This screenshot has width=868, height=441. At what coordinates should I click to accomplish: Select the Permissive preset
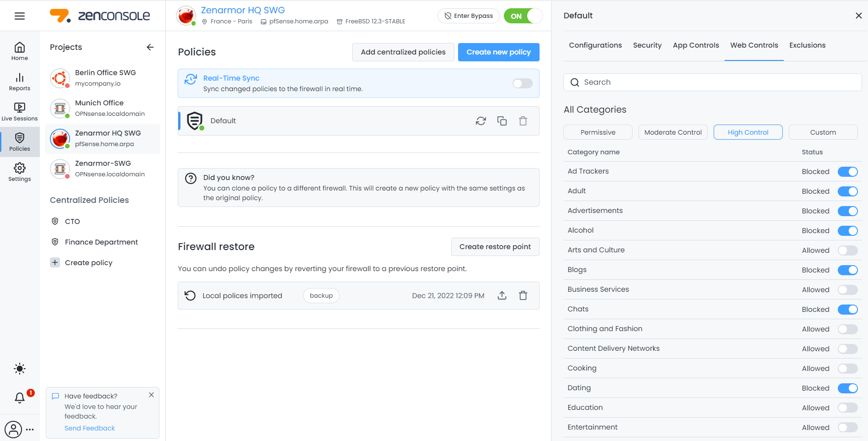click(598, 132)
